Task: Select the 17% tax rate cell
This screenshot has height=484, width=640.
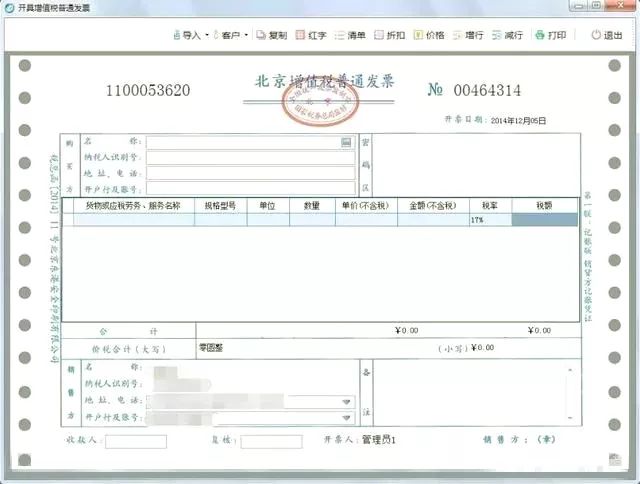Action: 490,220
